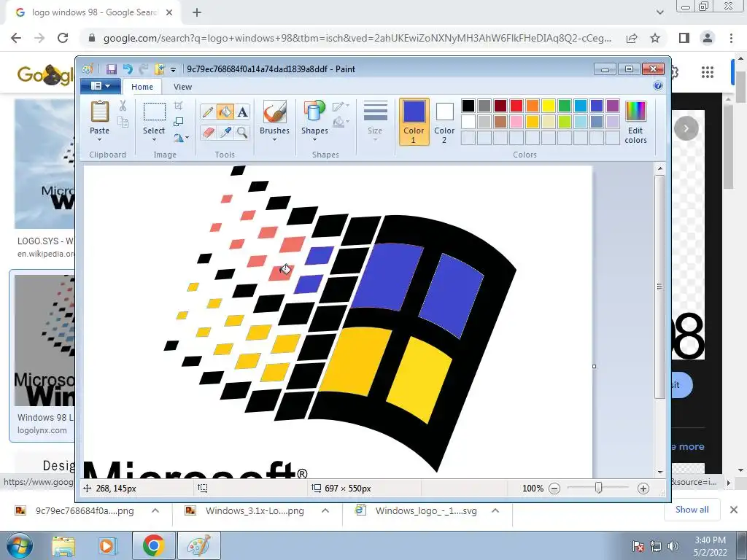This screenshot has width=747, height=560.
Task: Close the Chrome downloads bar
Action: click(734, 510)
